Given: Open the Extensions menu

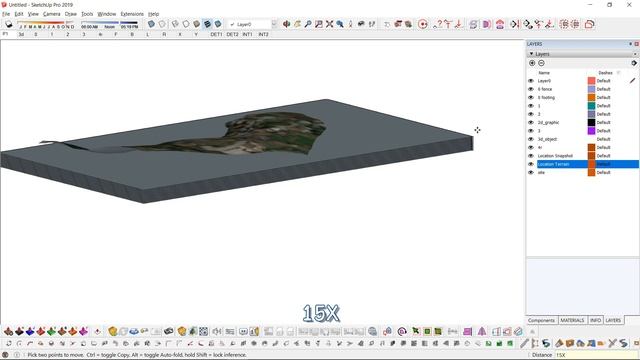Looking at the screenshot, I should point(132,14).
